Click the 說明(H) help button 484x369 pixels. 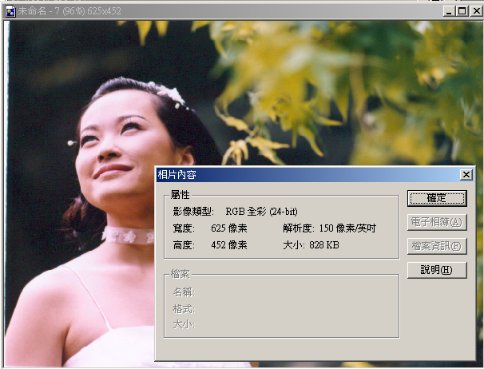[436, 270]
